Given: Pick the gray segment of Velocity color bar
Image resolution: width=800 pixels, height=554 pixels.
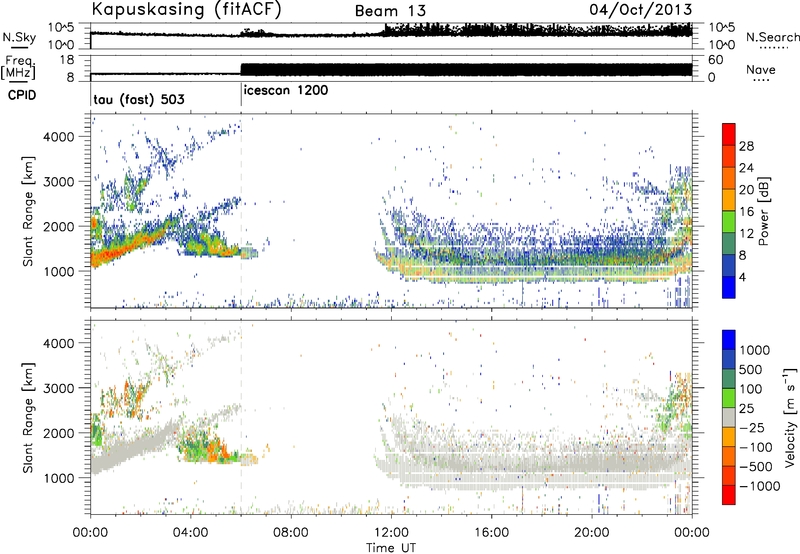Looking at the screenshot, I should coord(729,418).
